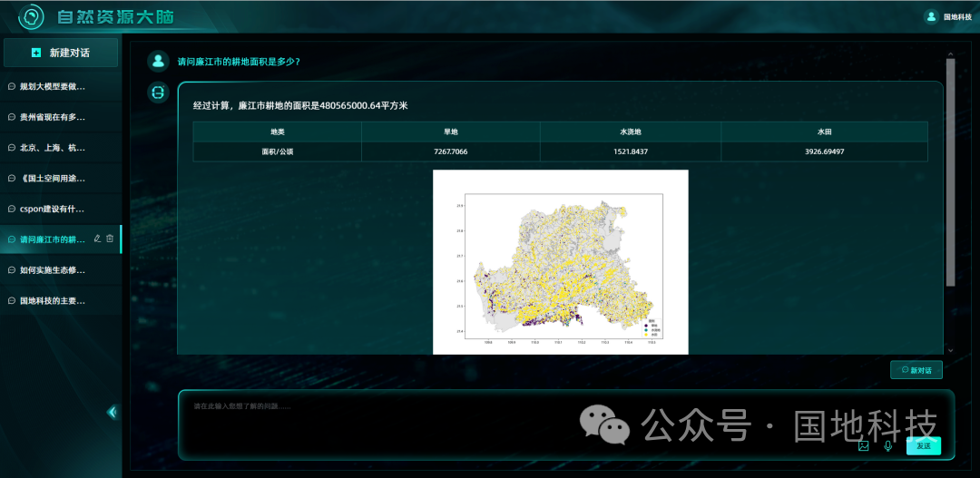Click the 自然资源大脑 logo icon
980x478 pixels.
[31, 16]
